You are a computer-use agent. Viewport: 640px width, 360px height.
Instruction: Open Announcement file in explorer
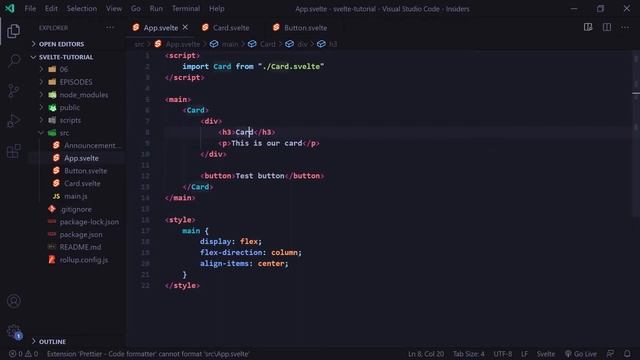92,145
